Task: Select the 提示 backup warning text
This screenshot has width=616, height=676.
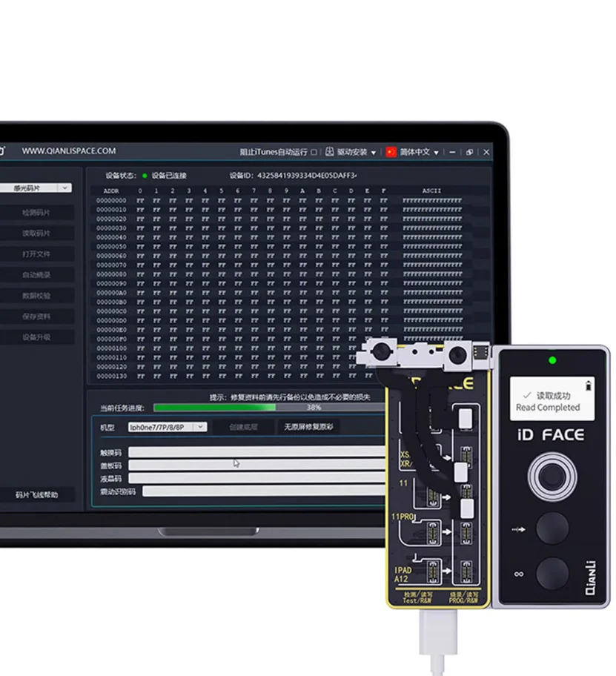Action: (290, 397)
